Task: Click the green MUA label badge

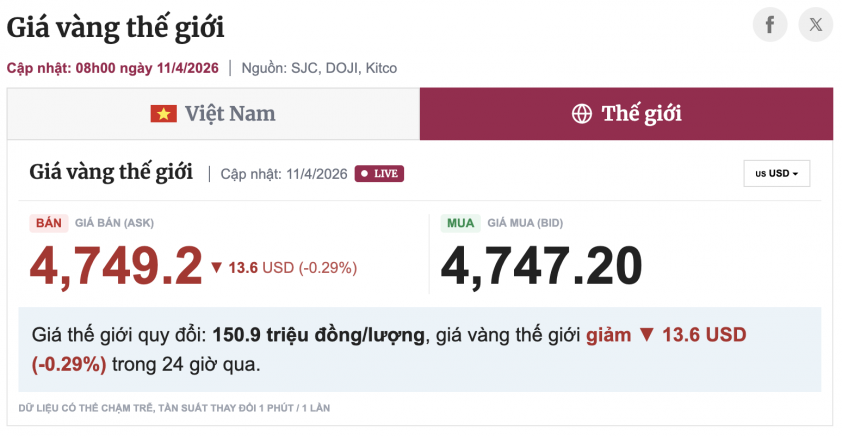Action: (x=460, y=223)
